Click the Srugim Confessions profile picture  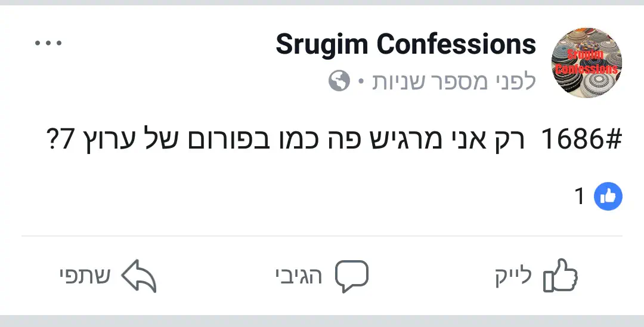tap(587, 62)
